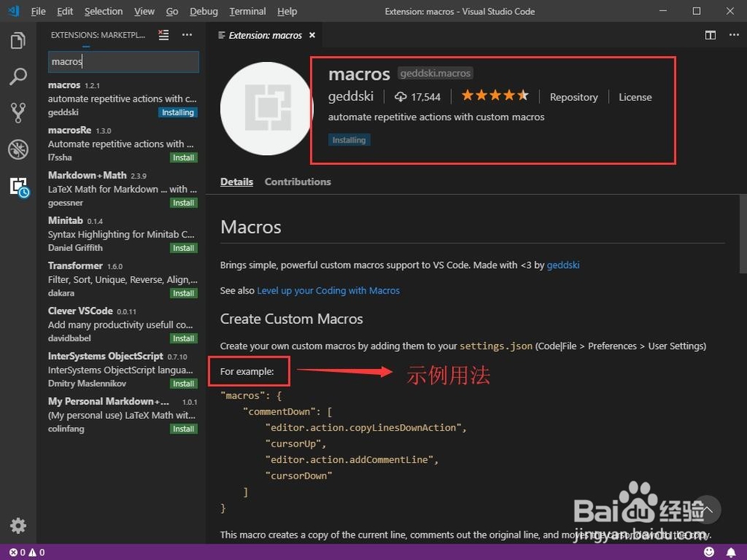Click the download count cloud icon
Image resolution: width=747 pixels, height=560 pixels.
point(400,96)
